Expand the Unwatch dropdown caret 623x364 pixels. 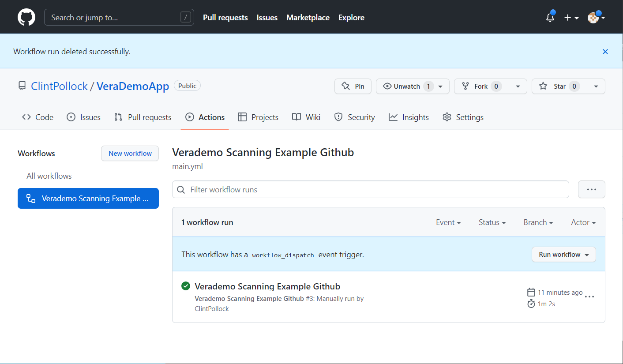[440, 86]
